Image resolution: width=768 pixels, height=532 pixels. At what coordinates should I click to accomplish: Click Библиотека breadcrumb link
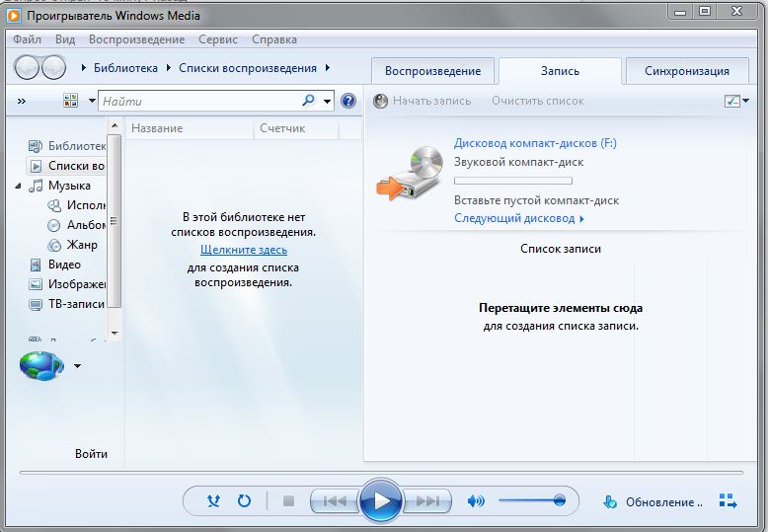(126, 68)
